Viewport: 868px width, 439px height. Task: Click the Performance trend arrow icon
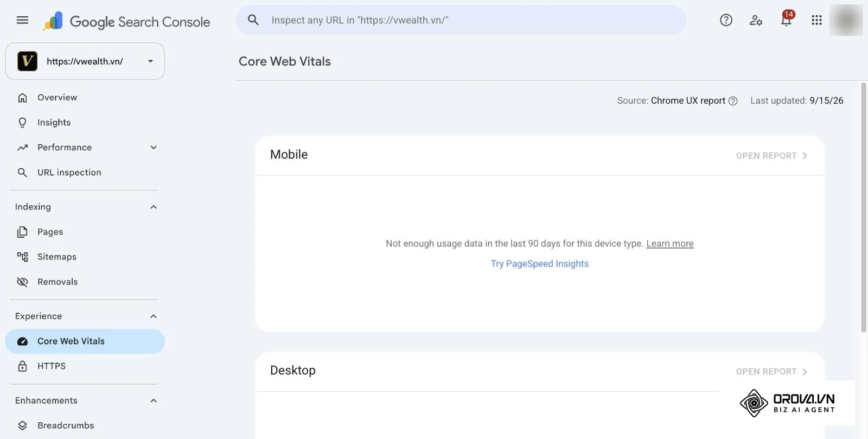(22, 148)
